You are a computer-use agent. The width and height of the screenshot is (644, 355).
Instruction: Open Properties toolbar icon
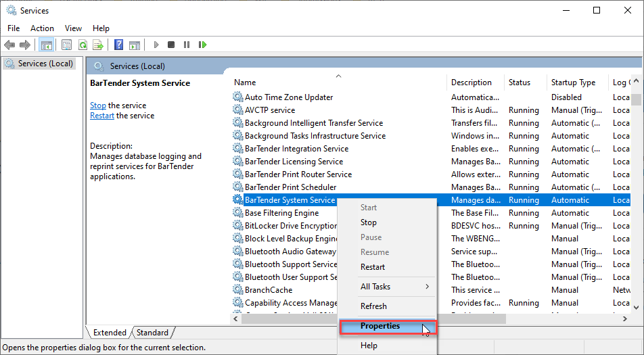tap(66, 45)
